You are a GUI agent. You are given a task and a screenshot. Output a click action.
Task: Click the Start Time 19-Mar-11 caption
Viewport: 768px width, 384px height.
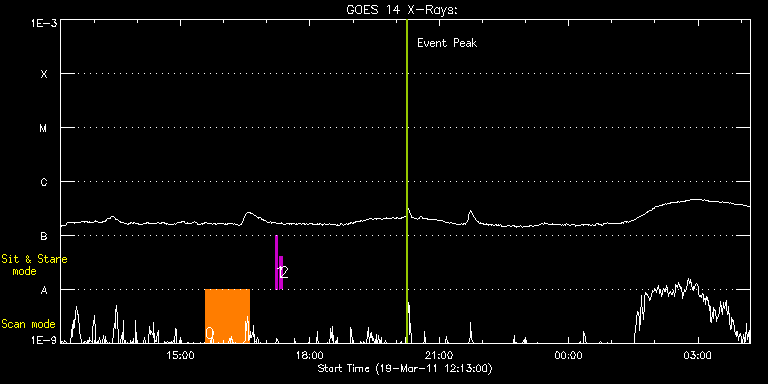pyautogui.click(x=405, y=368)
